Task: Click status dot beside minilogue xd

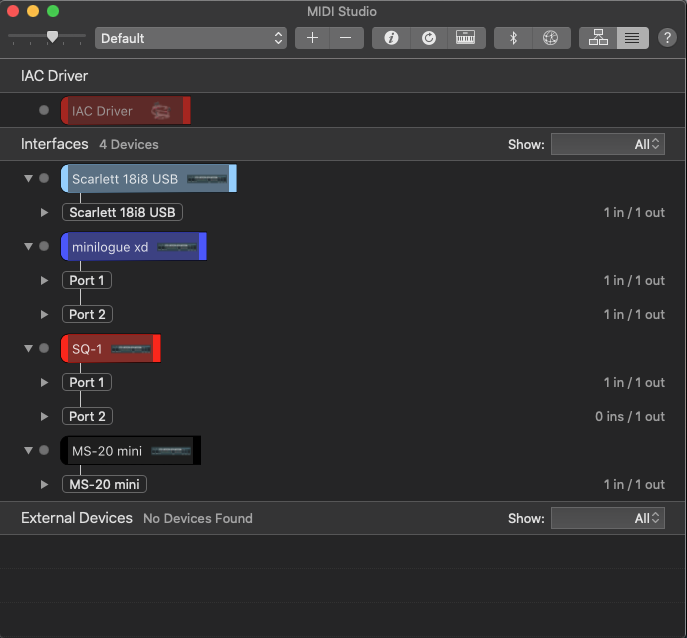Action: [44, 246]
